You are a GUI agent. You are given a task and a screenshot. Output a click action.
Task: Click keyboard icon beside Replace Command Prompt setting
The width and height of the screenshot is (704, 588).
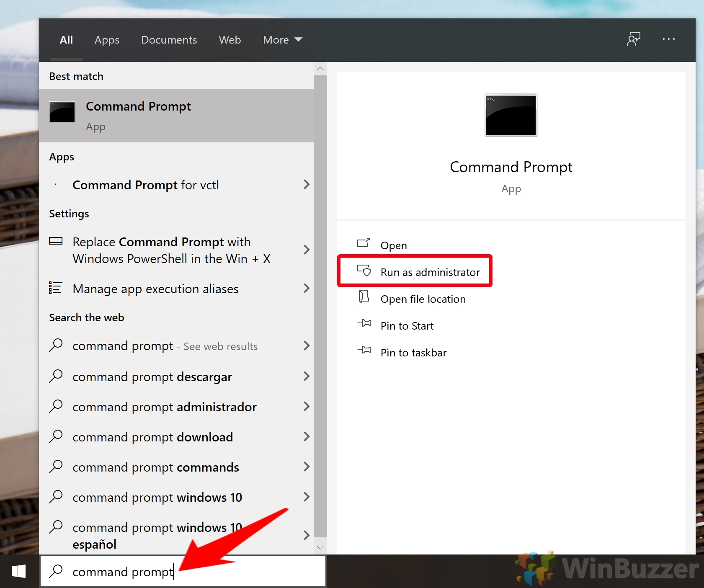pyautogui.click(x=56, y=241)
